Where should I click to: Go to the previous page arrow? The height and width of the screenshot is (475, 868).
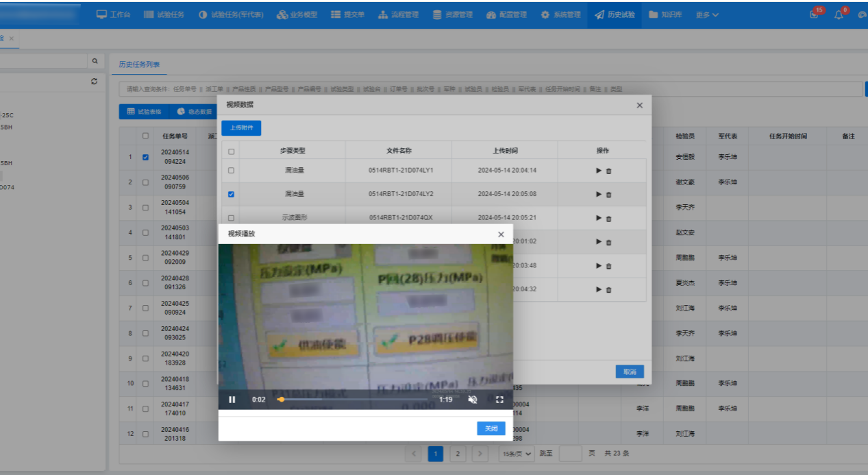pyautogui.click(x=413, y=454)
